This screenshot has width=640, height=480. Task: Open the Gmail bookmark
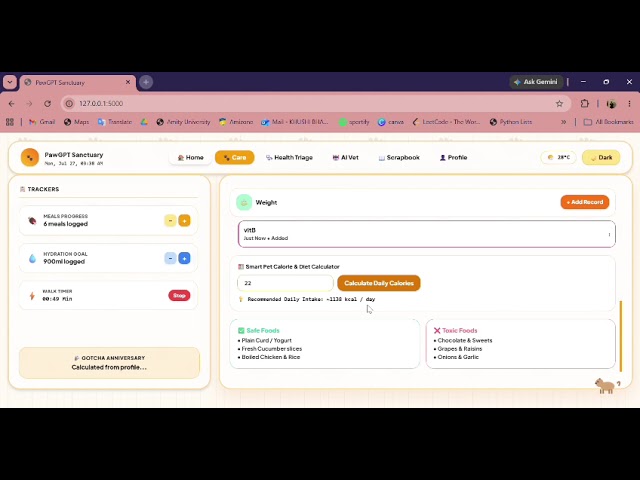coord(42,122)
